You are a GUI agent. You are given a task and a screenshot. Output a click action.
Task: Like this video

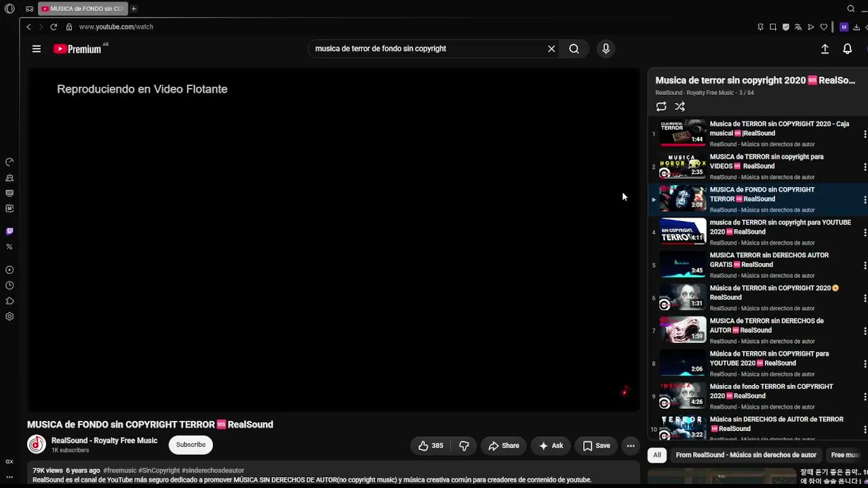point(430,445)
